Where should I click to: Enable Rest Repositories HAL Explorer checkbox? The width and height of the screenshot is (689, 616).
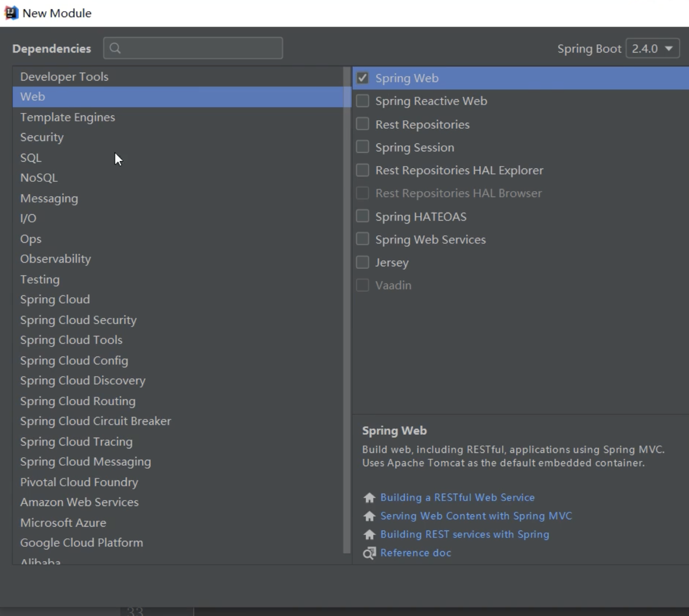tap(363, 170)
